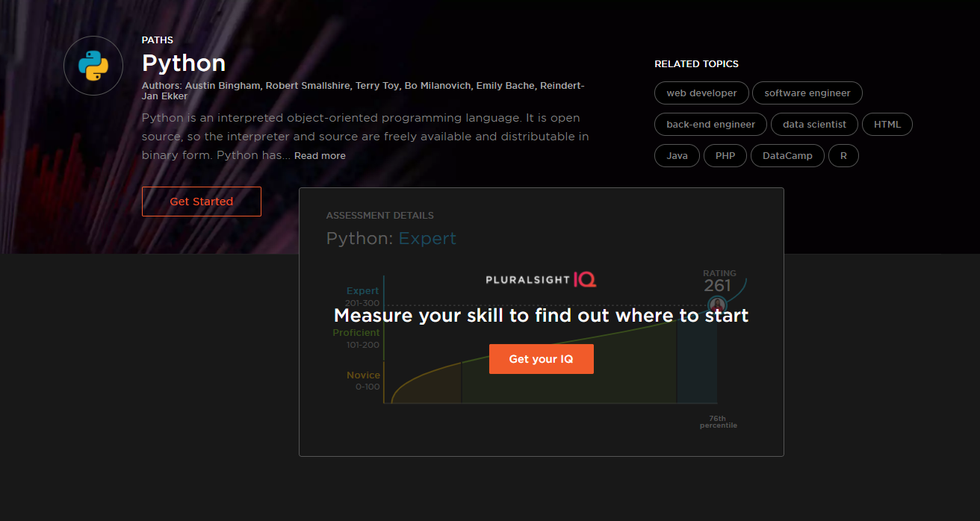
Task: Click the Measure your skill headline
Action: (541, 316)
